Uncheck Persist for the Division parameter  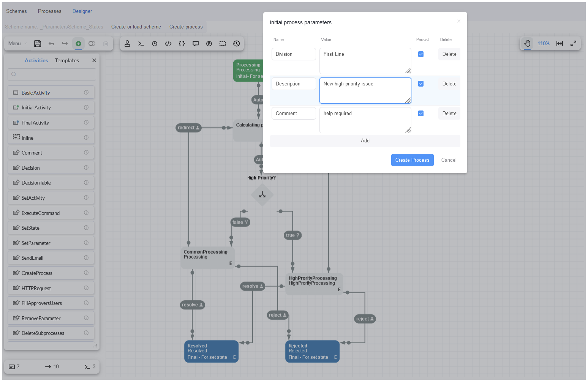point(421,54)
